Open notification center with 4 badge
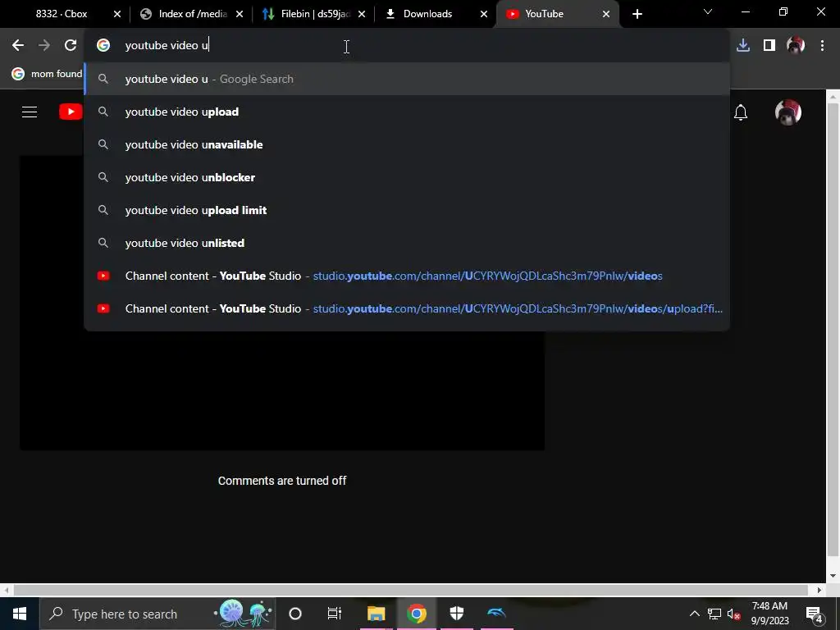The height and width of the screenshot is (630, 840). pyautogui.click(x=815, y=614)
